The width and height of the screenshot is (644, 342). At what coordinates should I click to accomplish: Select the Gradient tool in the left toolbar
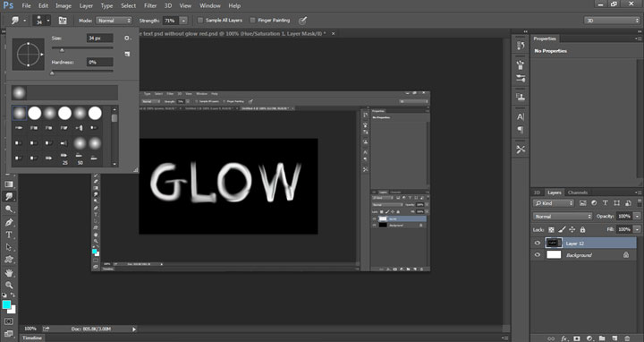(x=9, y=184)
